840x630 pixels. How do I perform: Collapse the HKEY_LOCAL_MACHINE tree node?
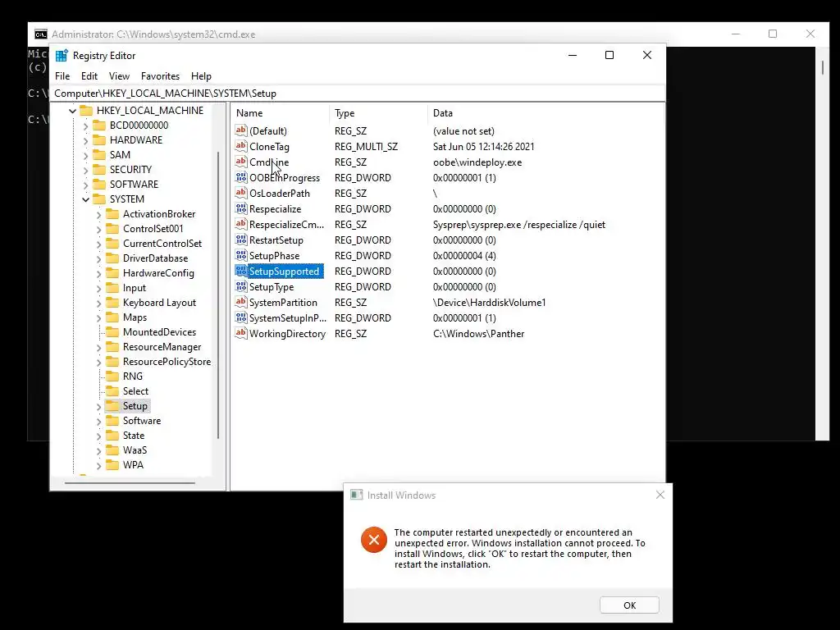(72, 111)
